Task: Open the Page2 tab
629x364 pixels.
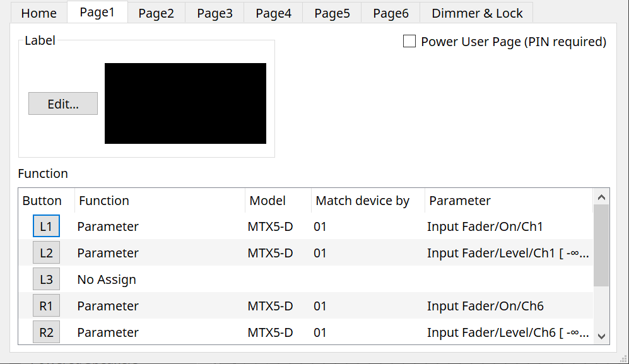Action: [155, 13]
